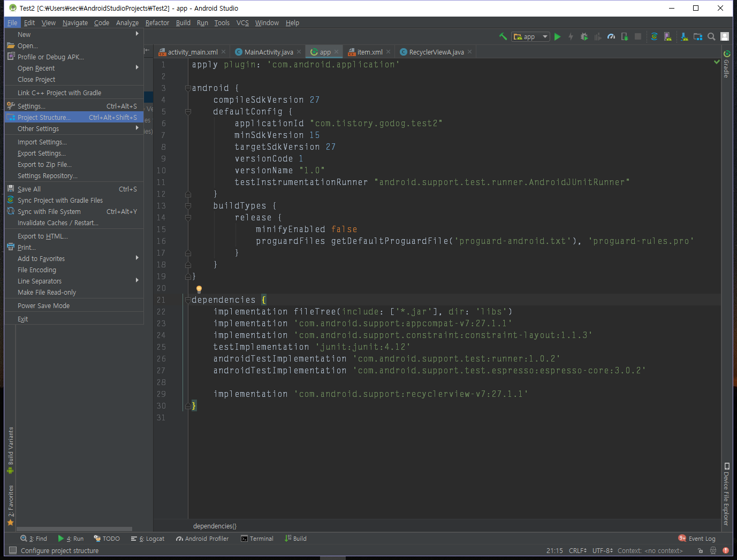Click Sync Project with Gradle Files toolbar icon
The width and height of the screenshot is (737, 560).
654,36
